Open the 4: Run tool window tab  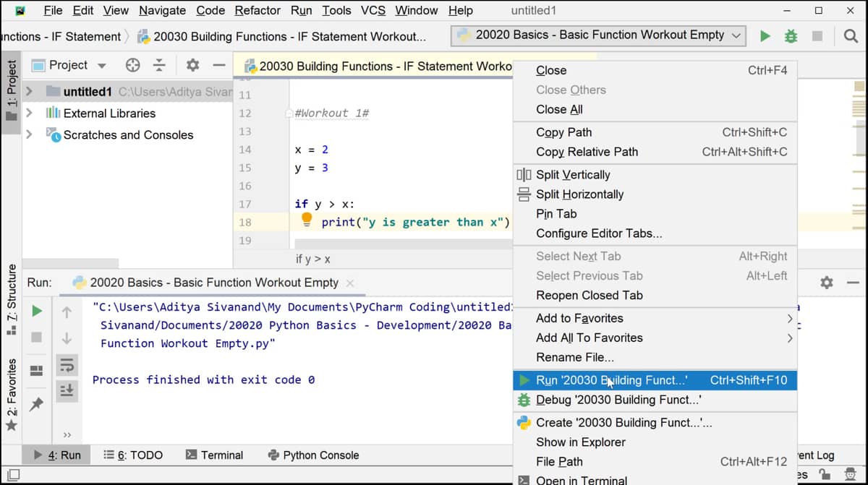57,455
